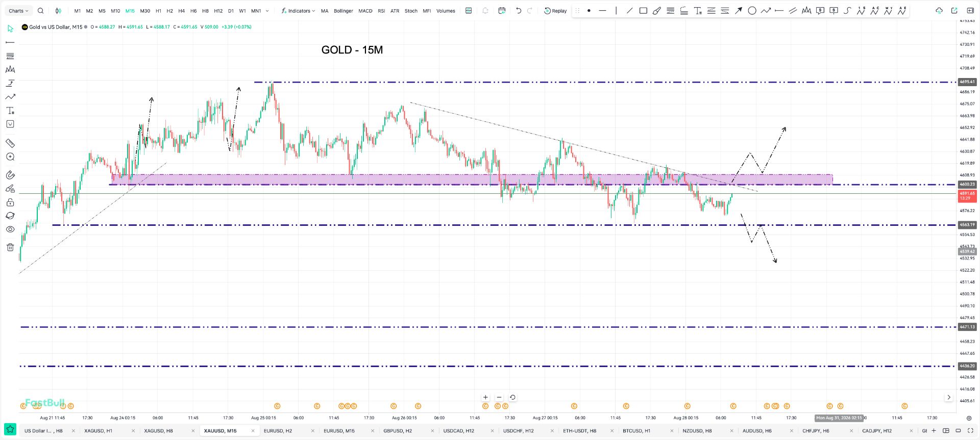Select the ruler measure tool in left sidebar
The height and width of the screenshot is (440, 980).
pyautogui.click(x=10, y=143)
